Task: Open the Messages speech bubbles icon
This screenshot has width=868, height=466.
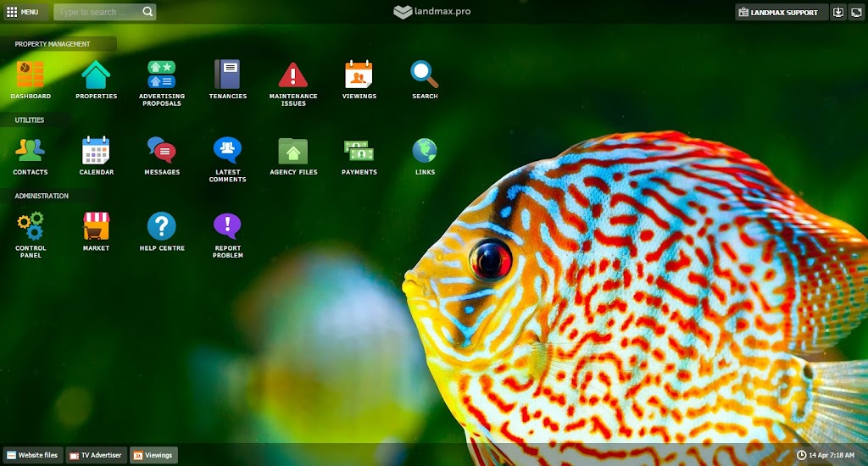Action: pos(162,150)
